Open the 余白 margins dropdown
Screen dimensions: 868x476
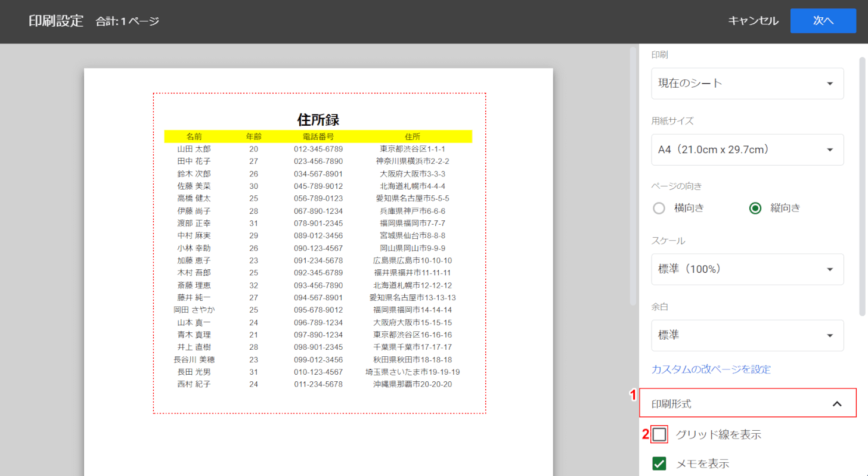point(747,335)
